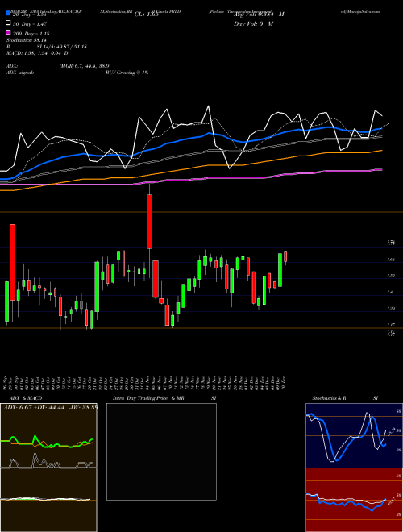Click the 1.64 price axis label
Viewport: 403px width, 532px height.
[x=391, y=260]
